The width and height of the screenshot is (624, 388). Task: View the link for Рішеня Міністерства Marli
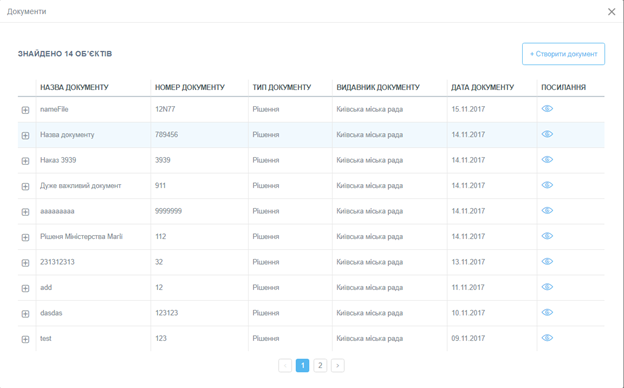tap(547, 236)
